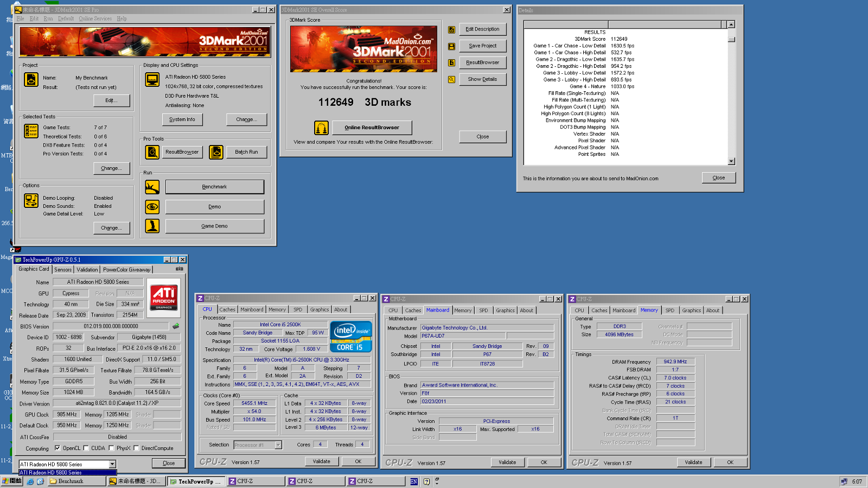The height and width of the screenshot is (488, 868).
Task: Click the Intel Core i5 logo in CPU-Z
Action: [351, 337]
